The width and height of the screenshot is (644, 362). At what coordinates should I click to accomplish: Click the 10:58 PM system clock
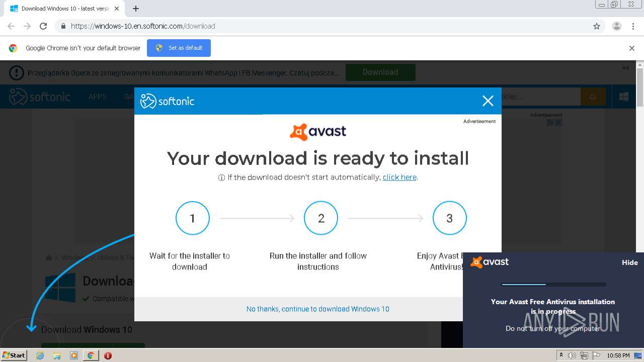point(618,355)
